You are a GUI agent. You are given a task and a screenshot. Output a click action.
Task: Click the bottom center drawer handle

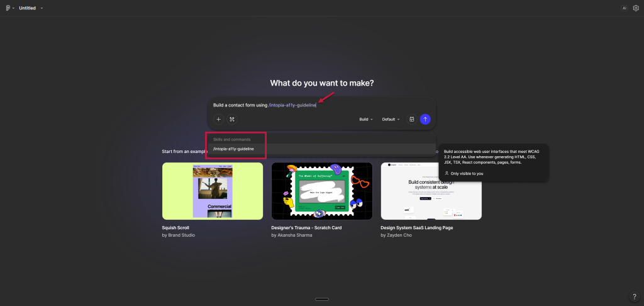pyautogui.click(x=321, y=299)
